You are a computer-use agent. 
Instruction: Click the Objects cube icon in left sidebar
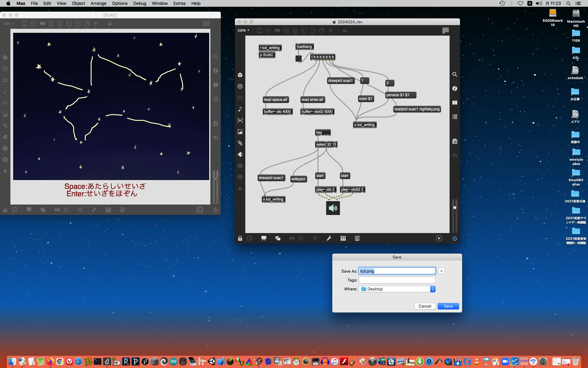click(240, 75)
